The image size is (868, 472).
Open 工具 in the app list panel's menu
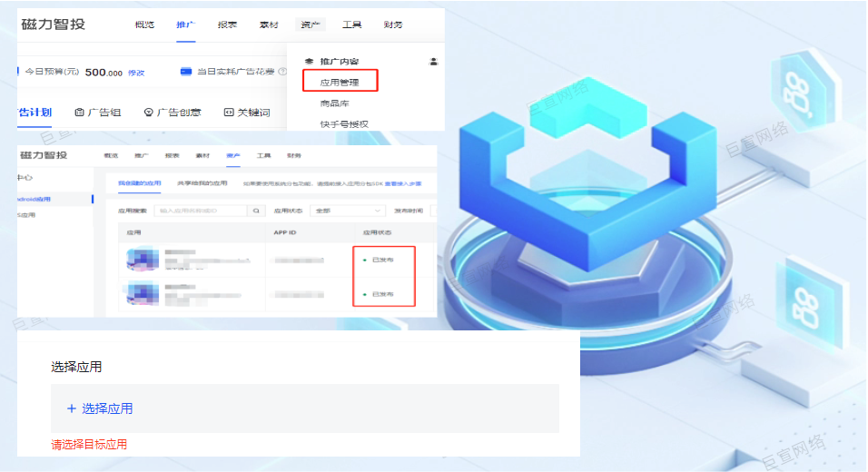[x=263, y=155]
